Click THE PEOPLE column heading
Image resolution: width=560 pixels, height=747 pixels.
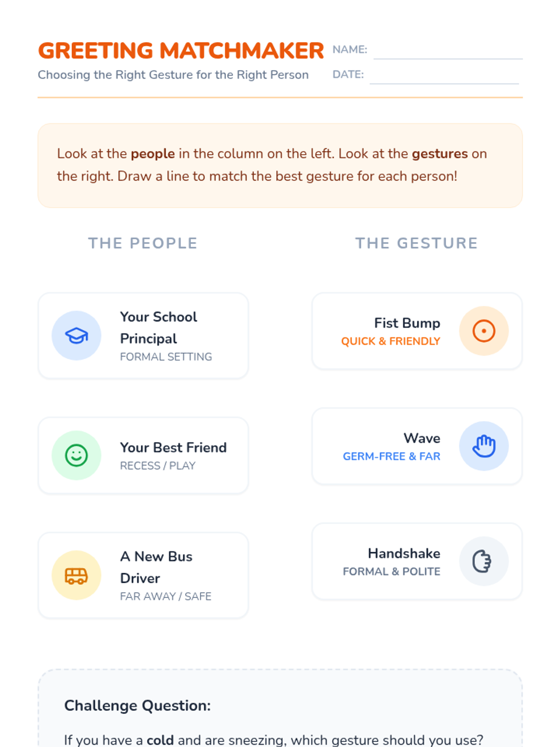143,243
